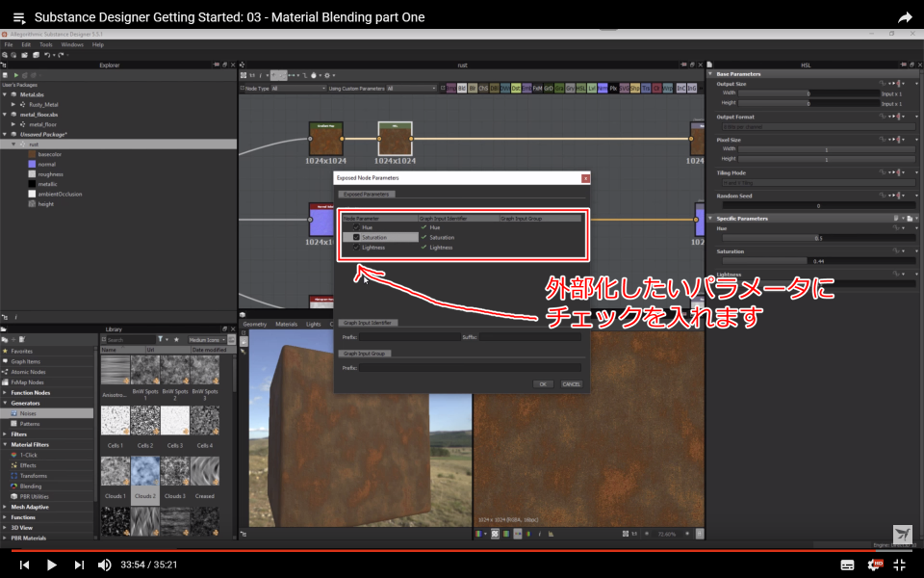The height and width of the screenshot is (578, 924).
Task: Click the Redo icon in main toolbar
Action: [61, 55]
